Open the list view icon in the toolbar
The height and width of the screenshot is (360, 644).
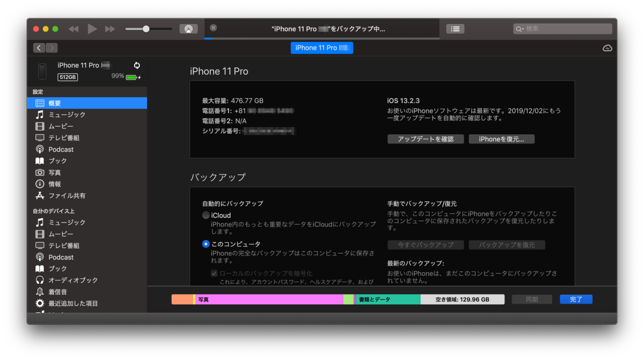coord(455,28)
